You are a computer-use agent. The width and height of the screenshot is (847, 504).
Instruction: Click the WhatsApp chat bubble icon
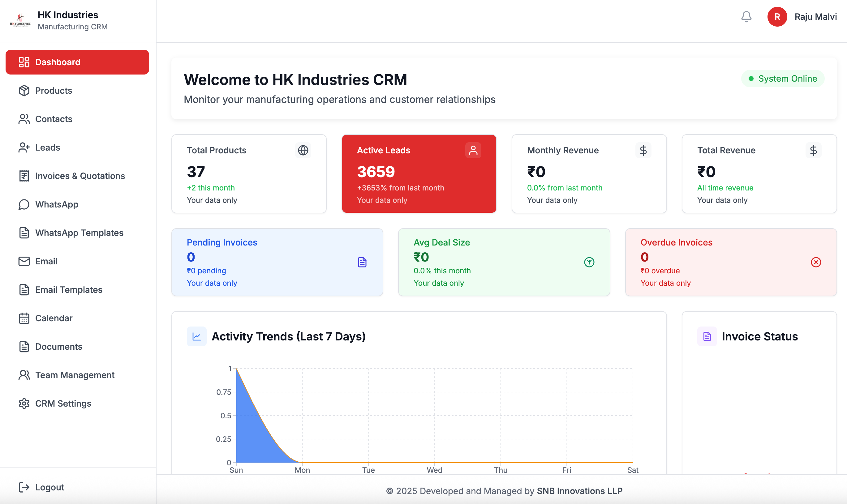click(24, 204)
